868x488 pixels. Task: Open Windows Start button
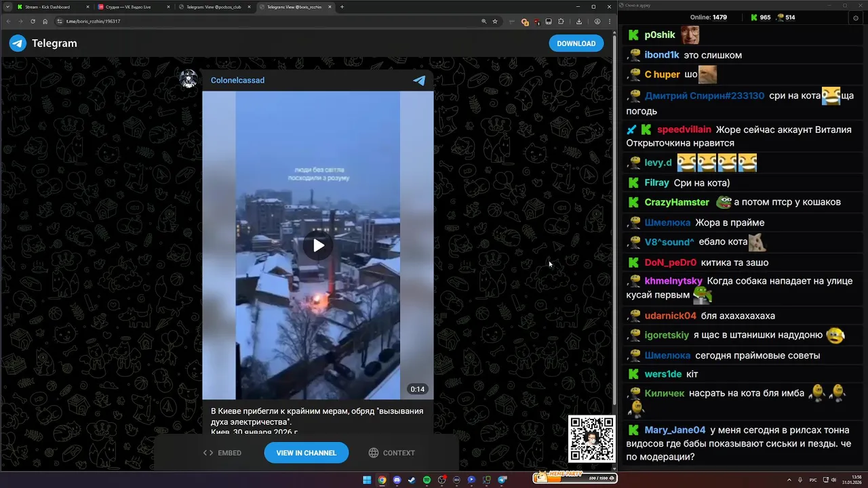367,480
